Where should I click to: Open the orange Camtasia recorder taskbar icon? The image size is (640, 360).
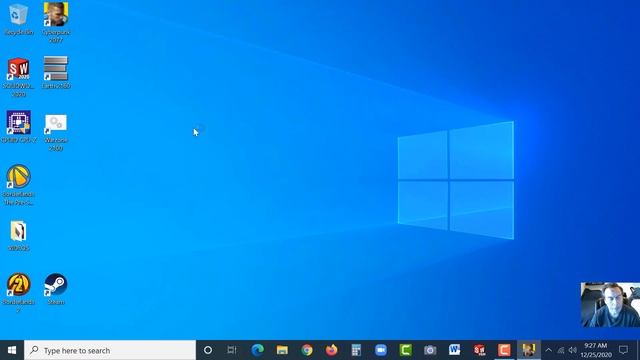click(504, 350)
